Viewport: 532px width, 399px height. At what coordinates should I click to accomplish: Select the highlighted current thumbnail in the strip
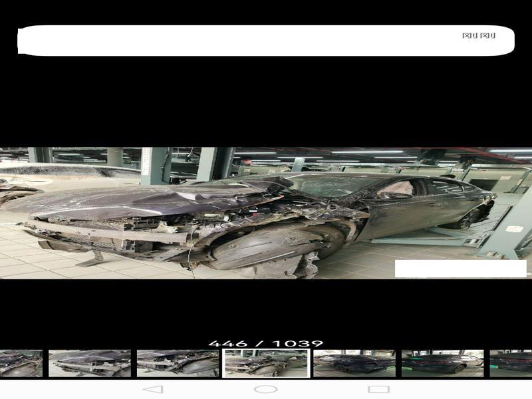(x=266, y=364)
